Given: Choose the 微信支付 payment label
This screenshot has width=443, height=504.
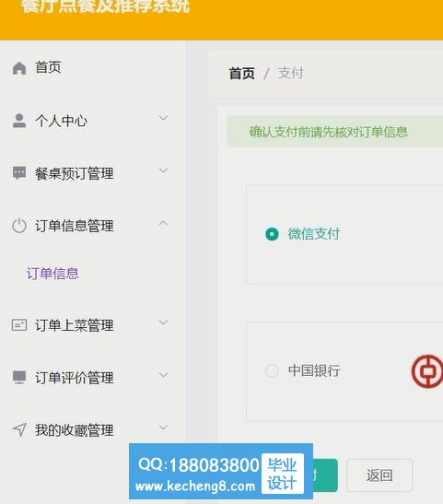Looking at the screenshot, I should point(314,234).
